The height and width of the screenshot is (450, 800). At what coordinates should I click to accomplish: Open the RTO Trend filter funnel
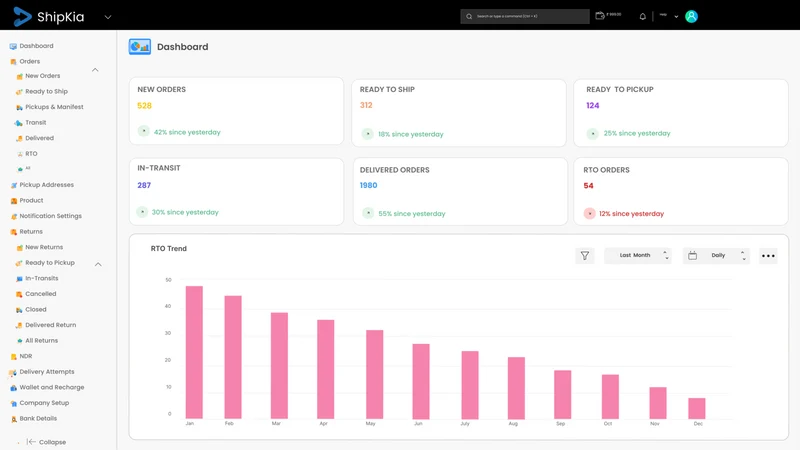coord(585,256)
